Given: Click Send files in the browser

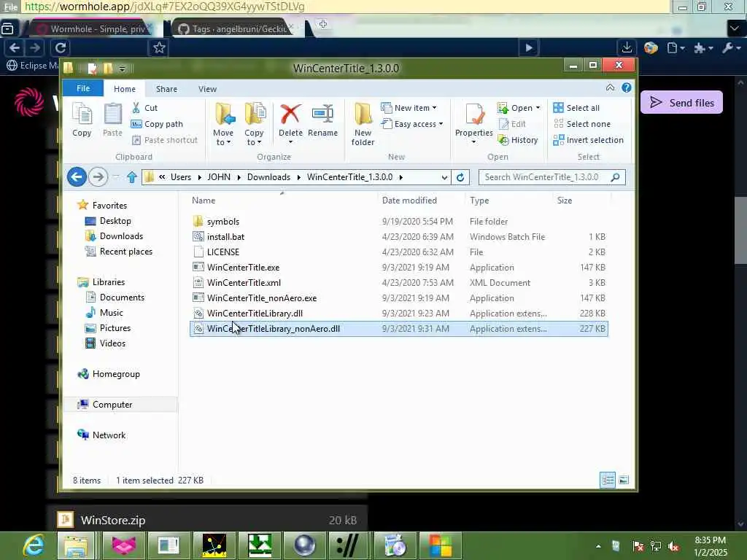Looking at the screenshot, I should pyautogui.click(x=682, y=102).
